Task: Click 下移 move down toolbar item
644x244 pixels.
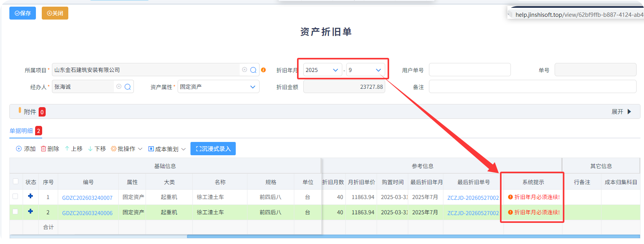Action: pos(97,149)
